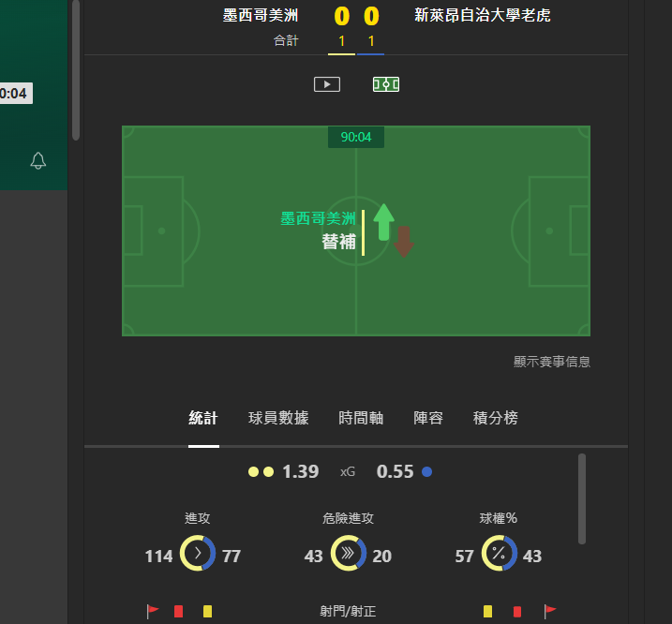The width and height of the screenshot is (672, 624).
Task: Click the 墨西哥美洲 team name
Action: pos(261,15)
